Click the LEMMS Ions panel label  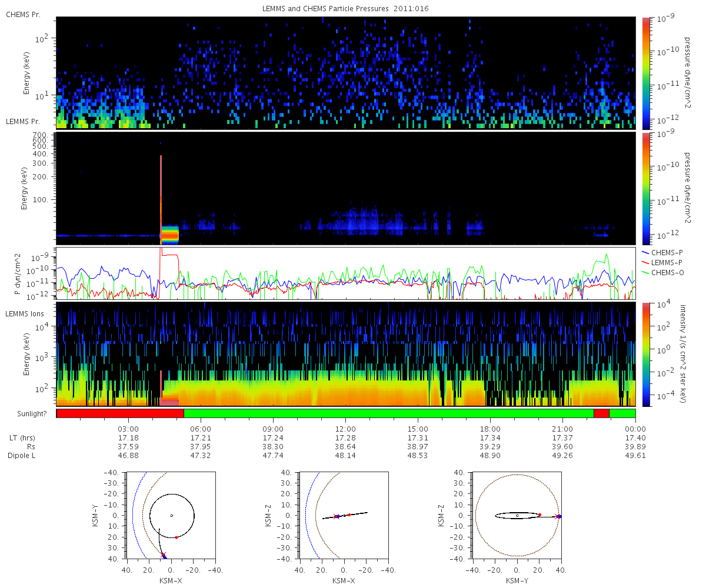[24, 315]
